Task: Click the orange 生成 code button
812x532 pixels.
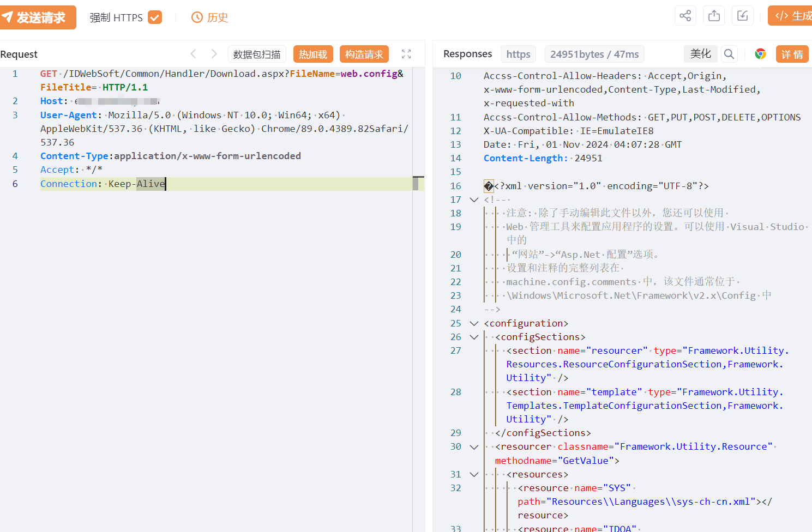Action: [790, 16]
